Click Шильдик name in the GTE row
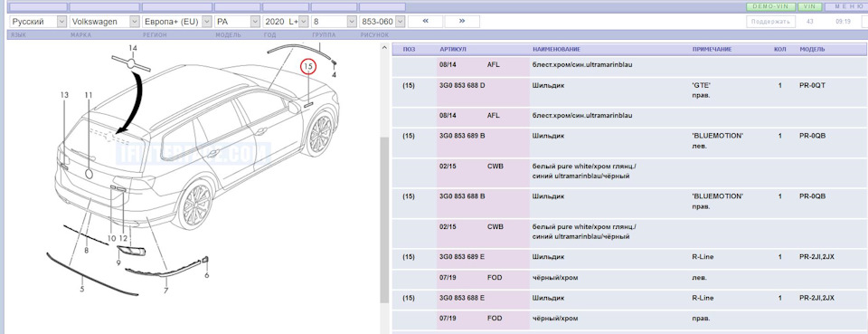 pos(548,85)
